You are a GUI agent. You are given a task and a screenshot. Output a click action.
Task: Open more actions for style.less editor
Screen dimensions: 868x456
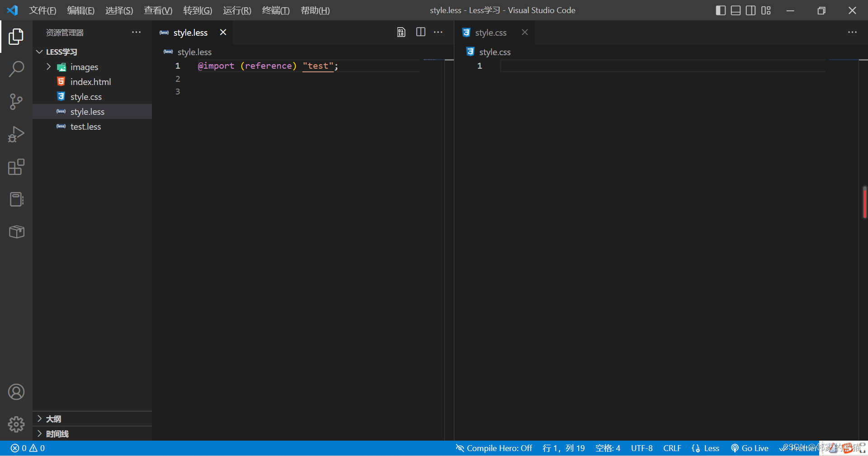coord(438,32)
